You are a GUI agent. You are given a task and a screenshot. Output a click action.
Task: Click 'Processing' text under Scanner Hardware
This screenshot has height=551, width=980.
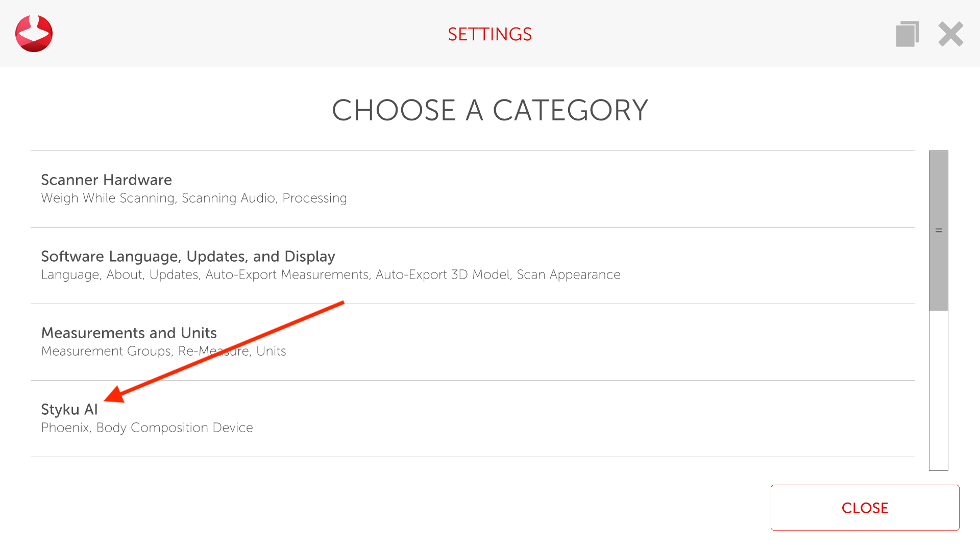click(314, 198)
